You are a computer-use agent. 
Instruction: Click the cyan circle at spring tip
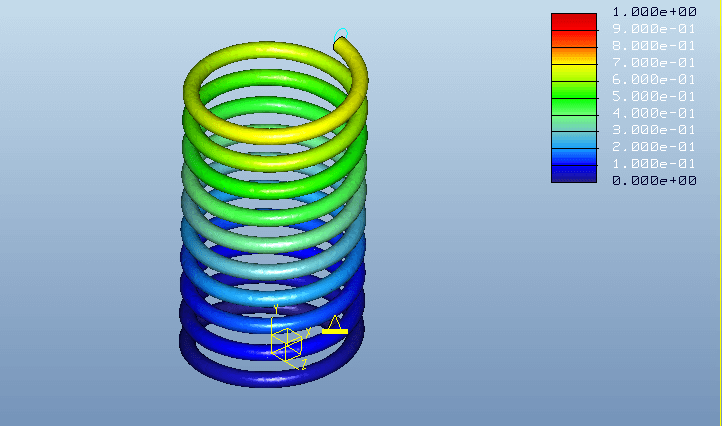[341, 34]
